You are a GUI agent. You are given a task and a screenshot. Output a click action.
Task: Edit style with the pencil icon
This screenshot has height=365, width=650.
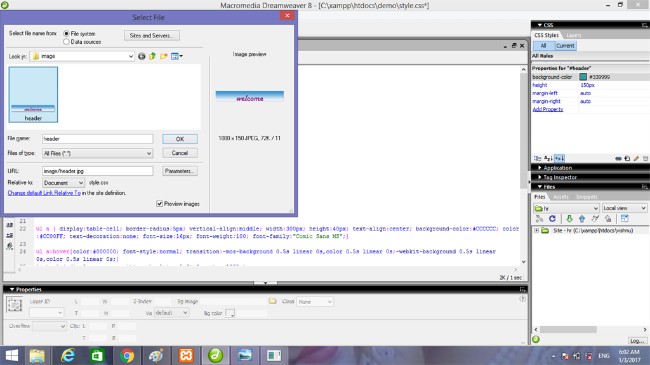point(636,158)
